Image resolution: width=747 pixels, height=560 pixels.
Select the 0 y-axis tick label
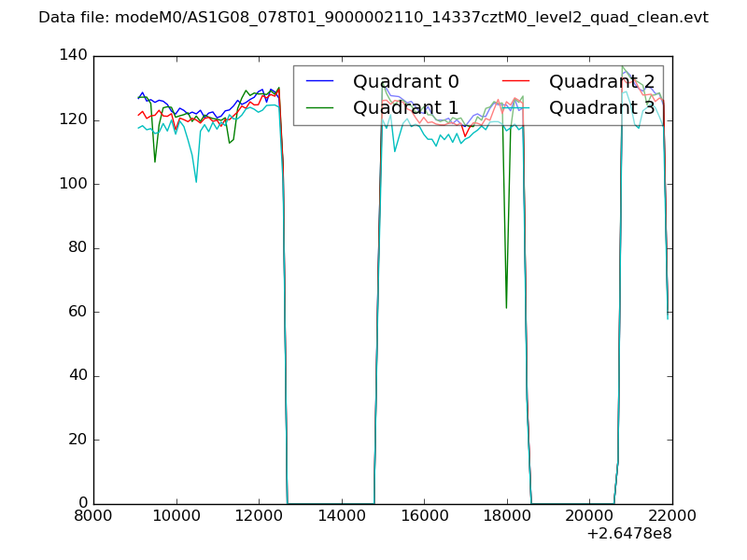[x=83, y=504]
